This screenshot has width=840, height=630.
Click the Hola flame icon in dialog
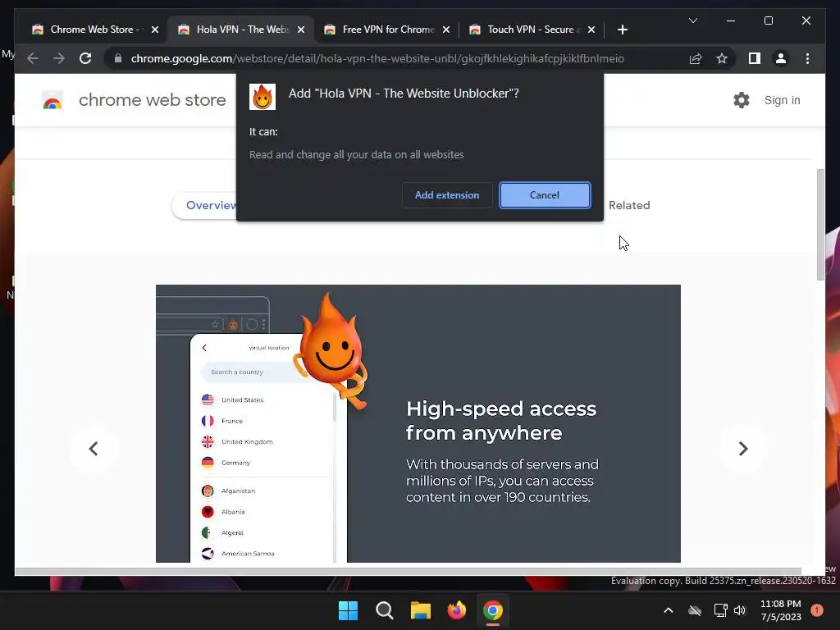(262, 97)
